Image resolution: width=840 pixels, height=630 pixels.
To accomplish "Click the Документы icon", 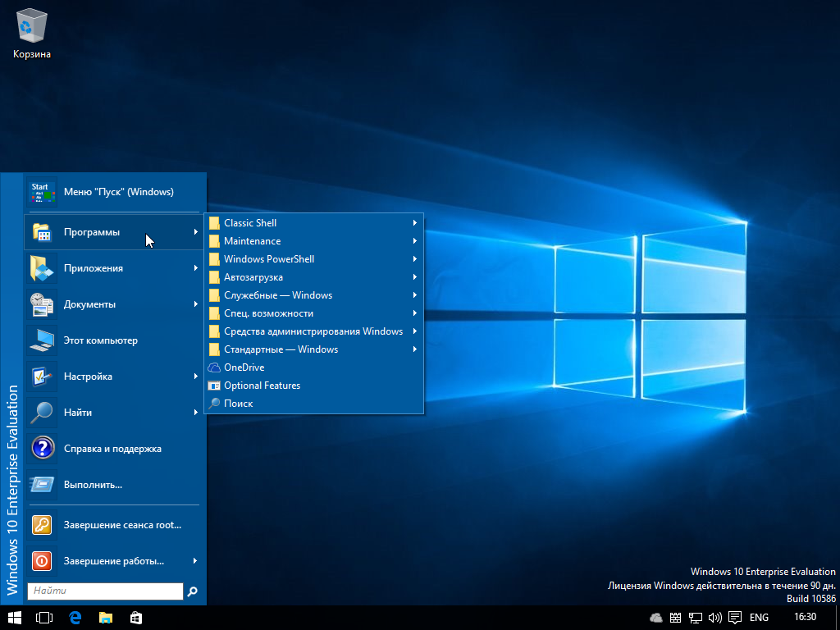I will point(43,304).
